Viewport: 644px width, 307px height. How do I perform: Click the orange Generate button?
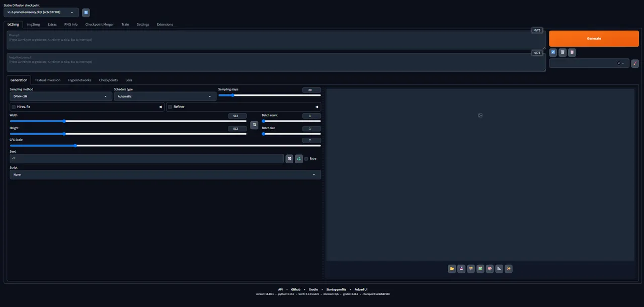(x=594, y=38)
